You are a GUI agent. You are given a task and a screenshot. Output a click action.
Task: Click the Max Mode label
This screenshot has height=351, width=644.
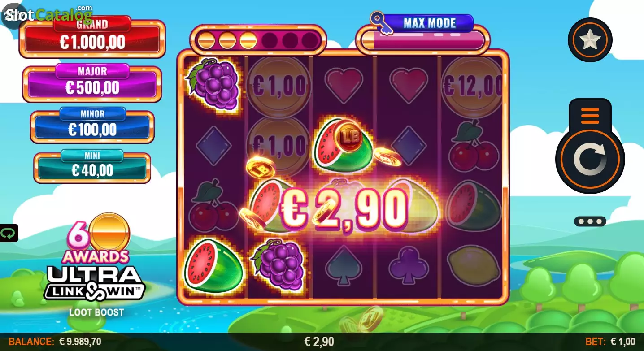click(429, 23)
